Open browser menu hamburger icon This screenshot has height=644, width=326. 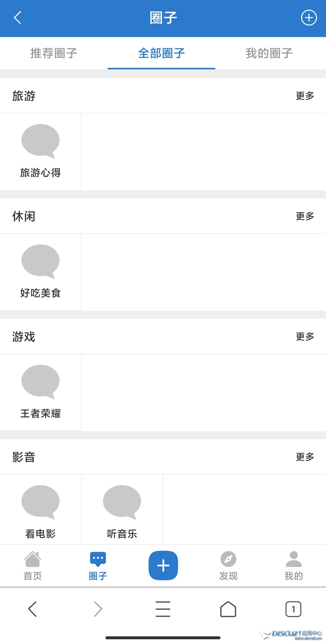point(163,609)
